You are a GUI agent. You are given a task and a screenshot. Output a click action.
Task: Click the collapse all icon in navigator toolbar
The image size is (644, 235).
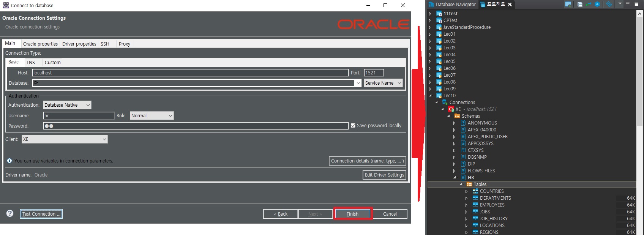(x=580, y=5)
